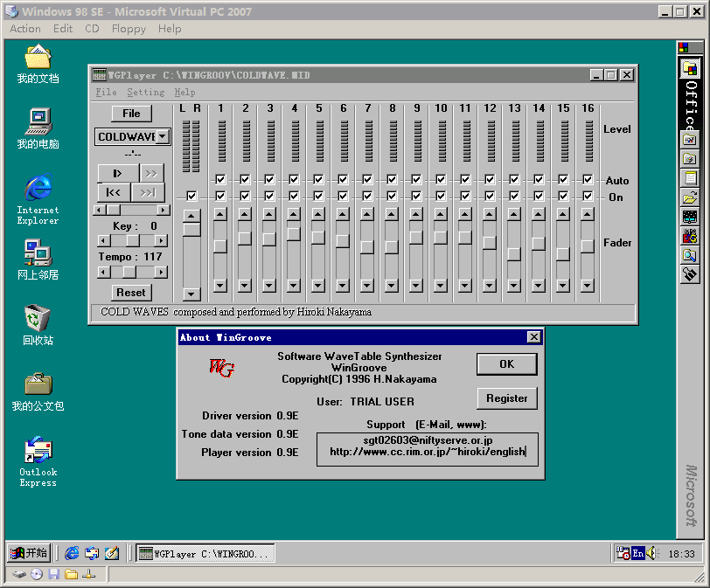Click the Virtual PC CD drive status icon

(x=37, y=574)
